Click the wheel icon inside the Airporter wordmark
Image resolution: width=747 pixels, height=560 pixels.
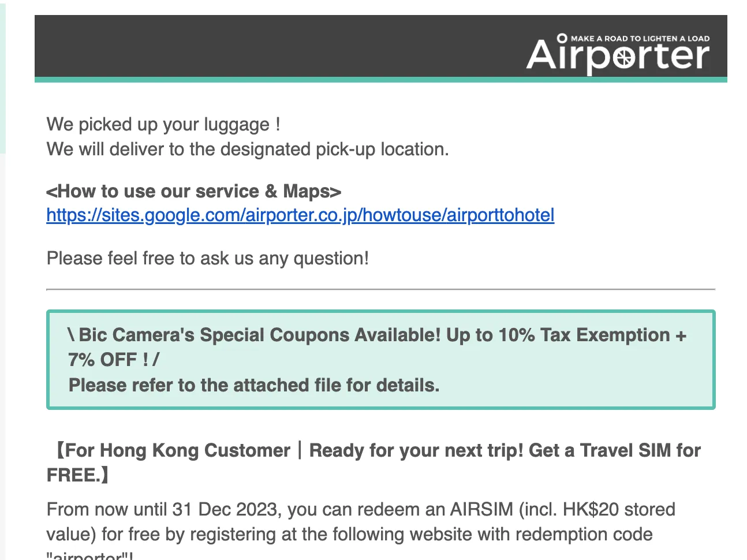[623, 57]
